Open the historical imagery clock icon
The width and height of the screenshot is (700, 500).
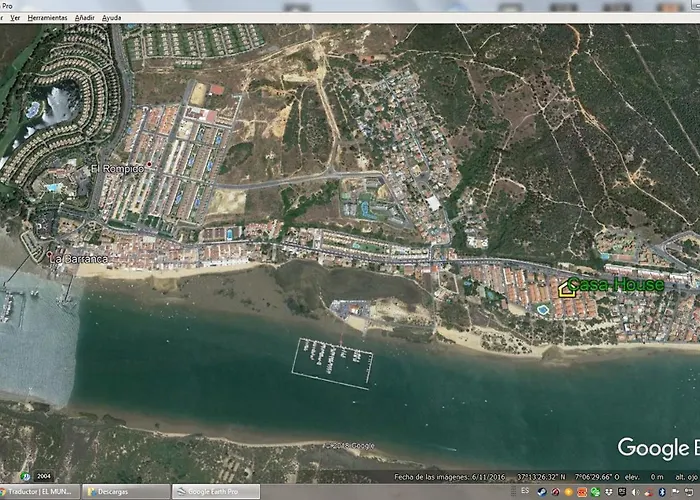click(25, 476)
